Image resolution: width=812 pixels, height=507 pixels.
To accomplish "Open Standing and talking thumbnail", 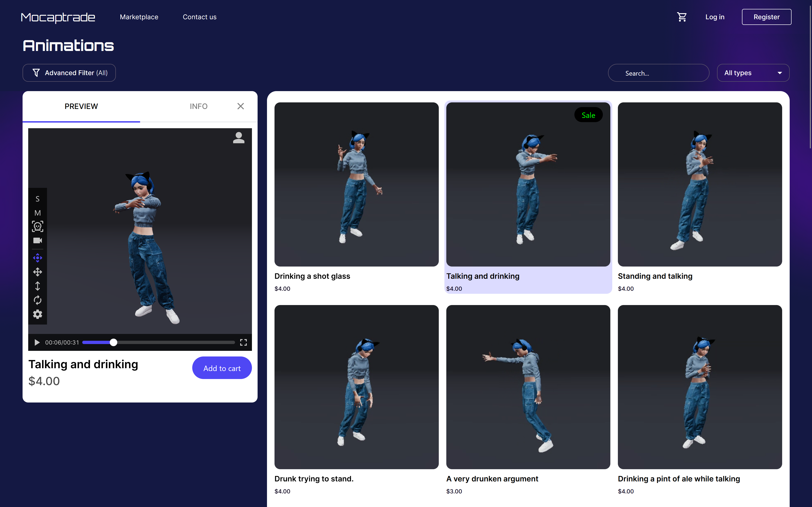I will click(x=700, y=184).
